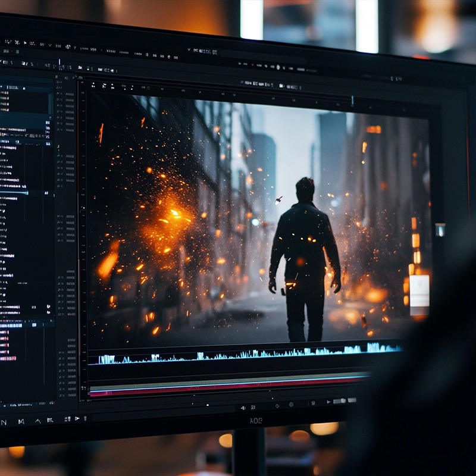Click the first icon in the viewer's top toolbar

[x=93, y=85]
